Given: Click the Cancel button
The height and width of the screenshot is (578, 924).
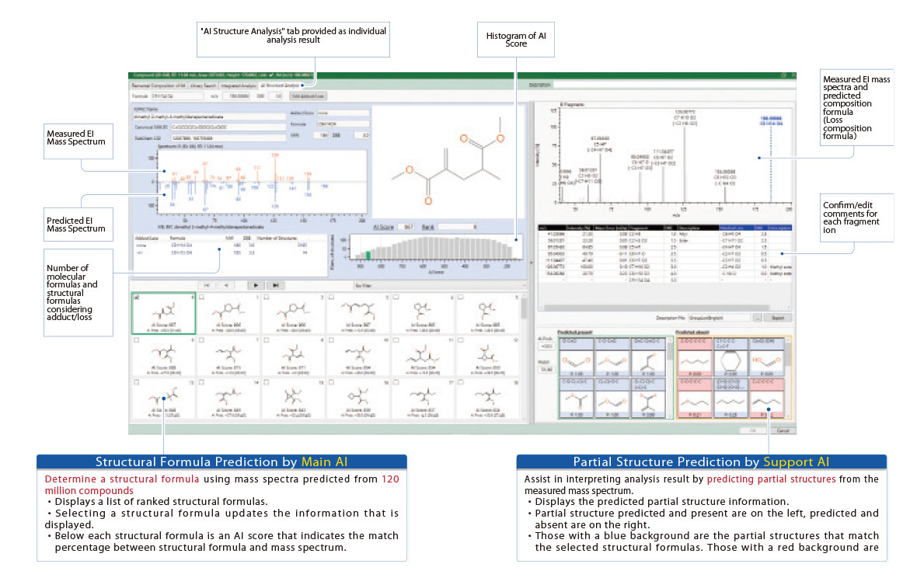Looking at the screenshot, I should pyautogui.click(x=783, y=430).
